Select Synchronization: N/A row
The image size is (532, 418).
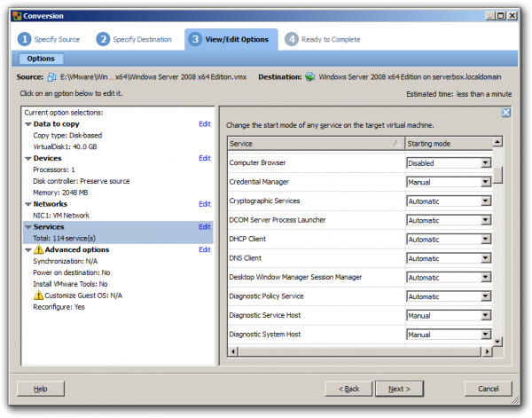tap(65, 261)
